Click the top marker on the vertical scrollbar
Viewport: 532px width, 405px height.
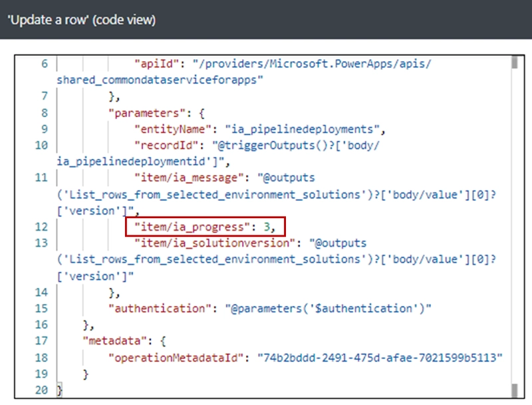(514, 63)
